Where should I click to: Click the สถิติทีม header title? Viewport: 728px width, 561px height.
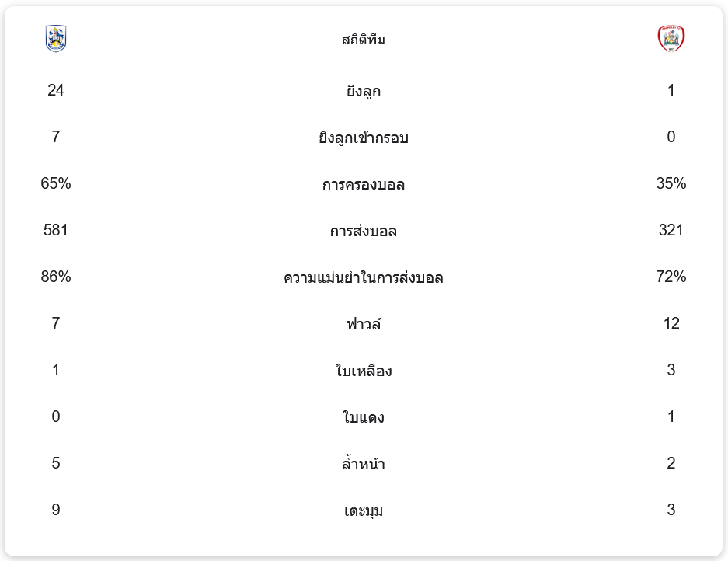(x=364, y=40)
